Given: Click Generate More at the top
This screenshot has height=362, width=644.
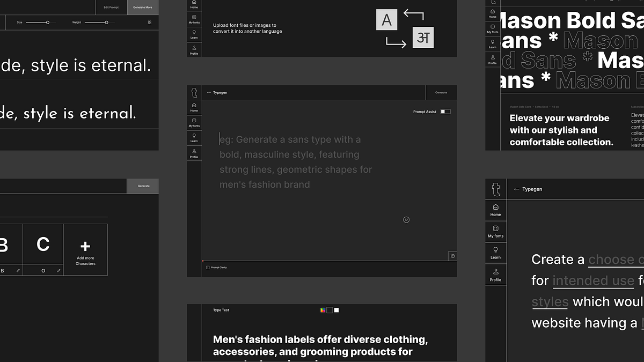Looking at the screenshot, I should 143,8.
